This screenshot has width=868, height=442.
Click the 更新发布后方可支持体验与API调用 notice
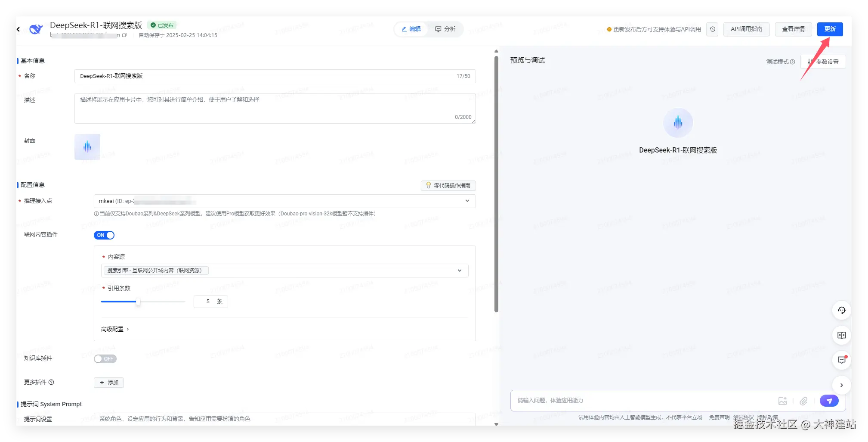click(654, 29)
